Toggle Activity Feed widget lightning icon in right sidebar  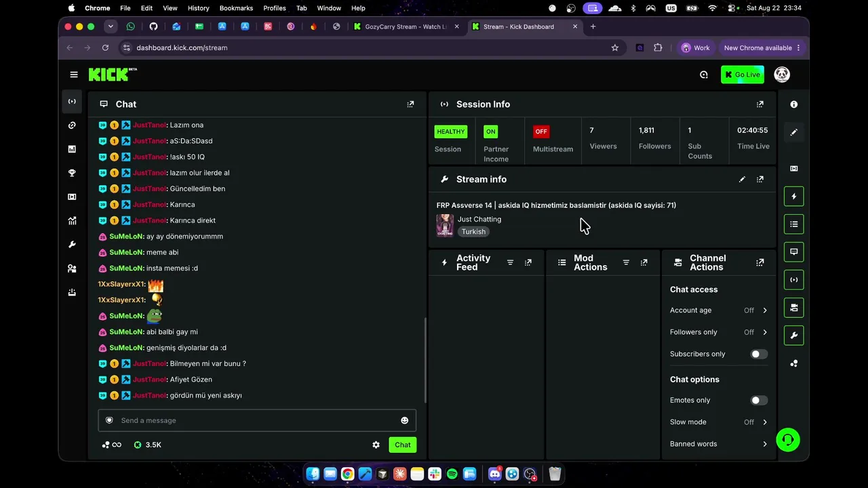794,197
